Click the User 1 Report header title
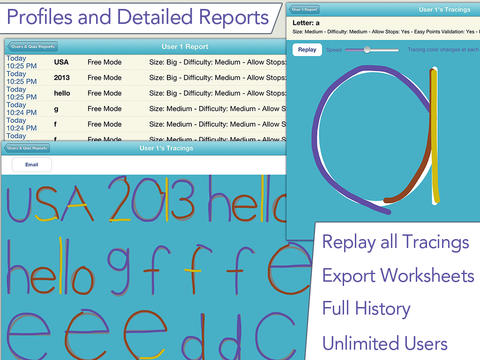Viewport: 480px width, 360px height. 185,47
